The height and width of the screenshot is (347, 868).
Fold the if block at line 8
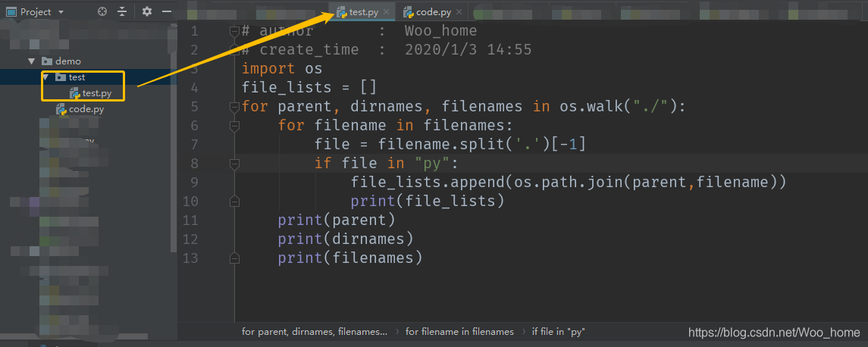234,163
